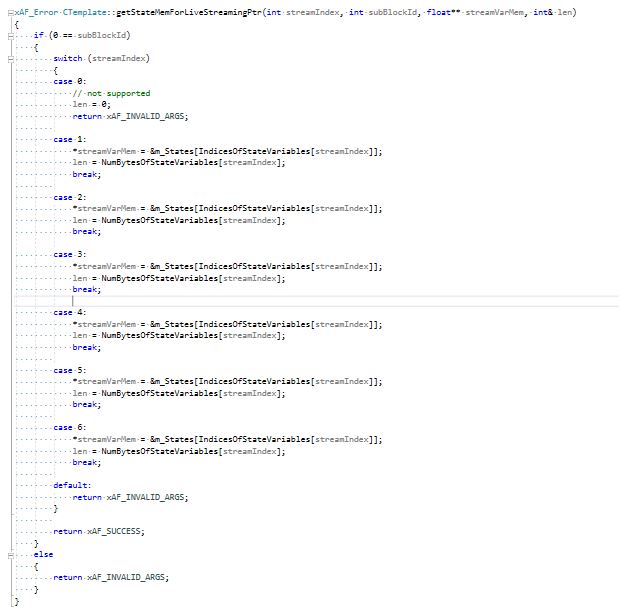Click the 'break;' statement under case 4

87,347
